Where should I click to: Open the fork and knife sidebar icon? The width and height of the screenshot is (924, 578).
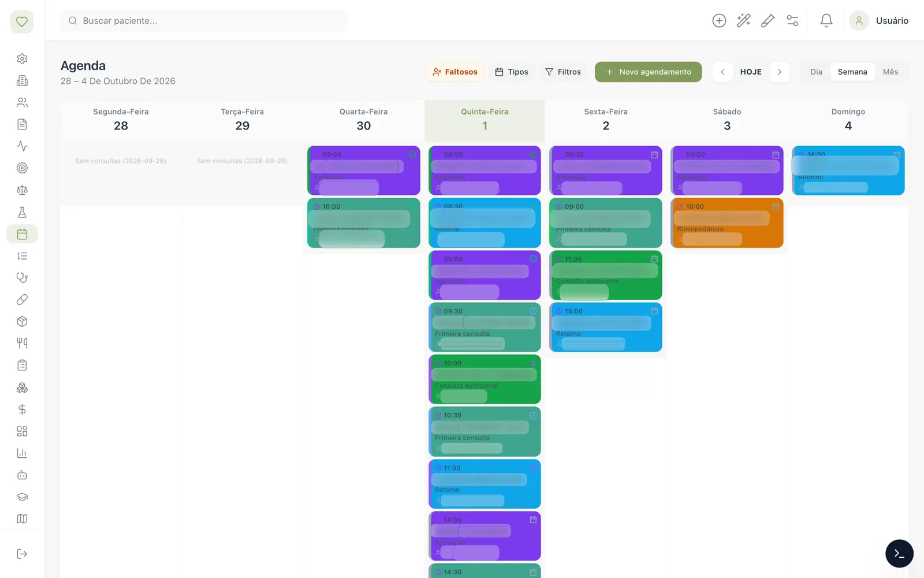pos(22,343)
